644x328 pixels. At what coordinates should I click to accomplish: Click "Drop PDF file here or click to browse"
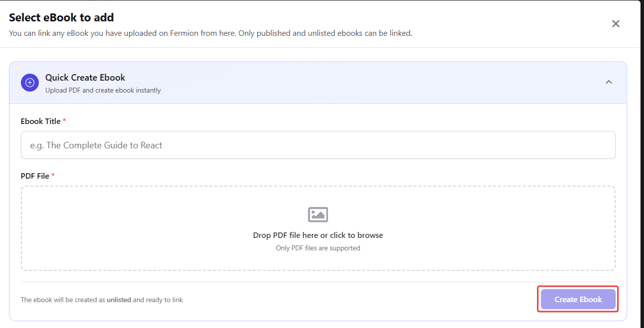click(318, 235)
